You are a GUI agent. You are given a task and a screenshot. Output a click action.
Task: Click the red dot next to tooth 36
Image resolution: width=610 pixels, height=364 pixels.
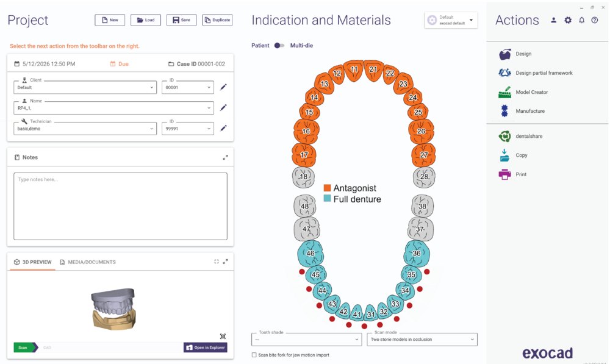coord(427,272)
